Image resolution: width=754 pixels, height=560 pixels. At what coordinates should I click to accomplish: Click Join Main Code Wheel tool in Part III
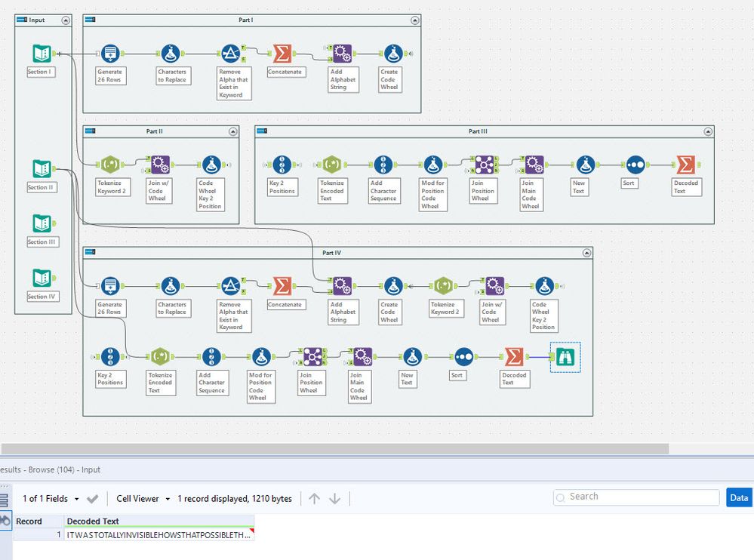[534, 165]
